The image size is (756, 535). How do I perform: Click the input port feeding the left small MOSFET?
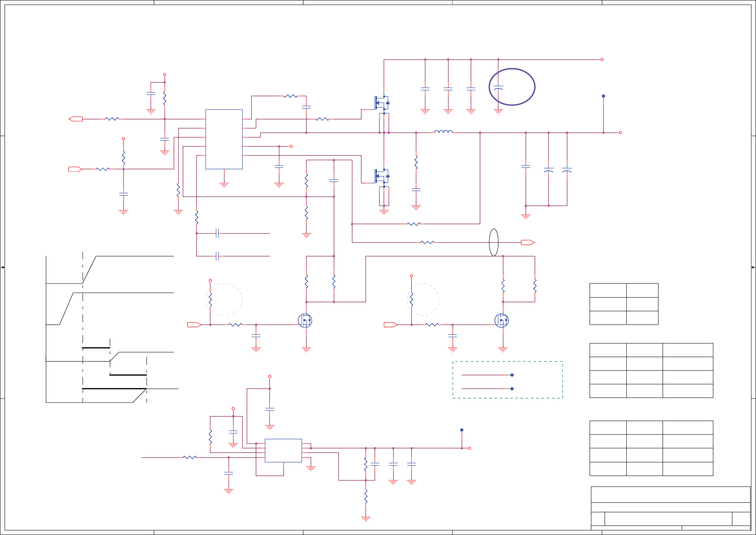[194, 324]
